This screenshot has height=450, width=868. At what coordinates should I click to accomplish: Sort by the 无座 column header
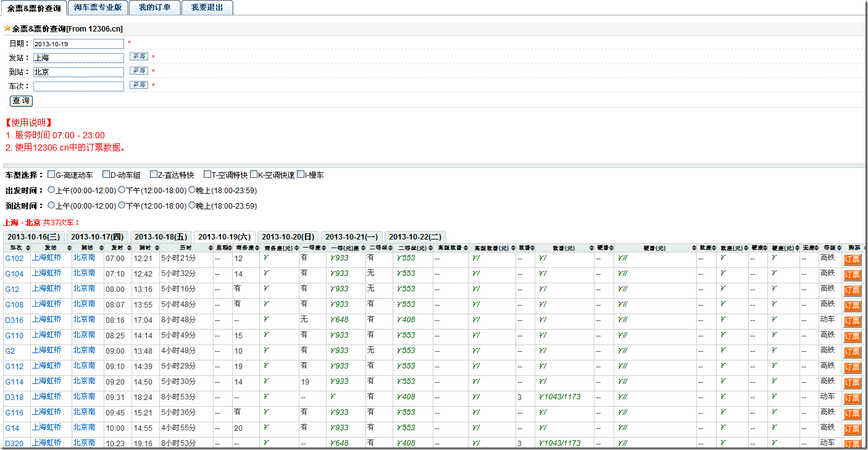[809, 248]
